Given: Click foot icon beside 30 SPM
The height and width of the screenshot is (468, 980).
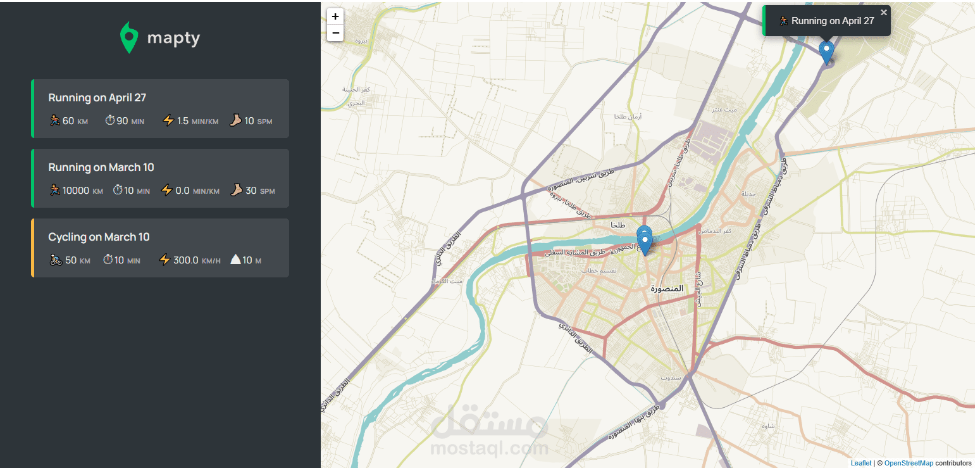Looking at the screenshot, I should pos(237,190).
